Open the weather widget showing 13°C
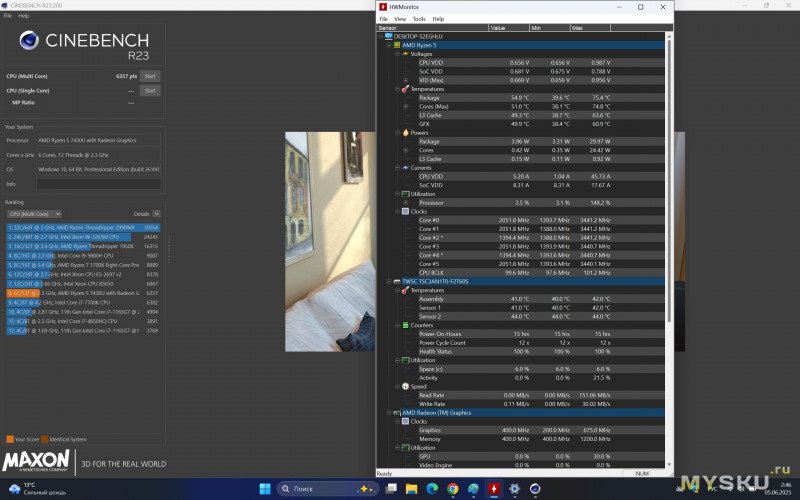This screenshot has height=500, width=800. point(37,489)
